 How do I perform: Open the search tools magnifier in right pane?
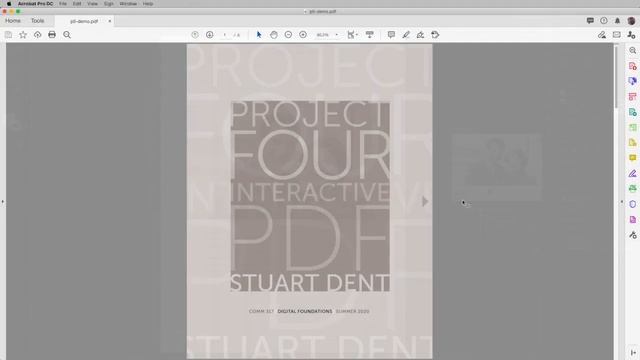[633, 51]
